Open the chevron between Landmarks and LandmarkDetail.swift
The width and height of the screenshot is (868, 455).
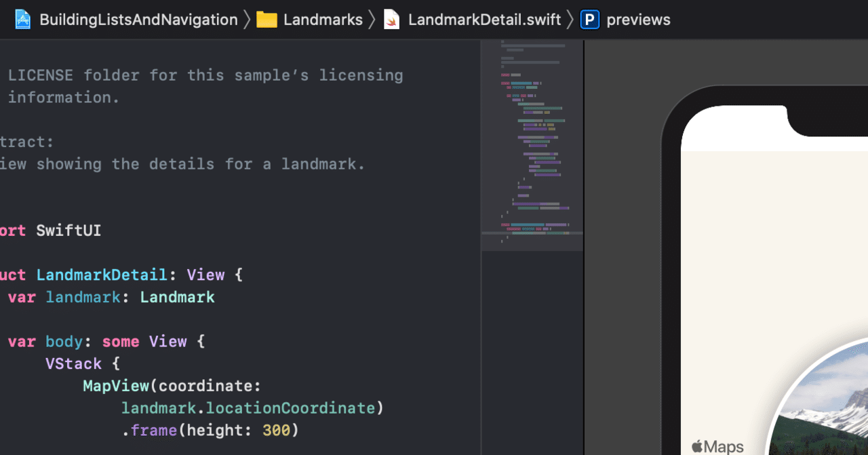click(x=372, y=19)
